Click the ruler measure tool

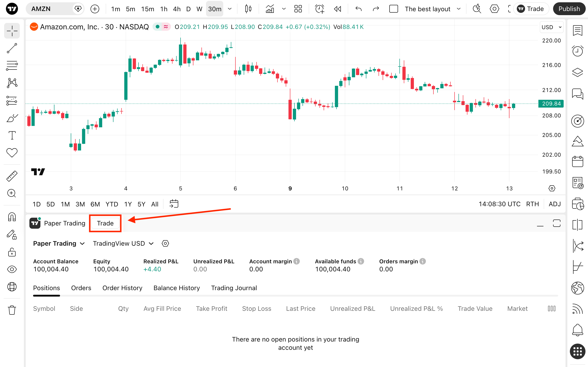[x=12, y=176]
